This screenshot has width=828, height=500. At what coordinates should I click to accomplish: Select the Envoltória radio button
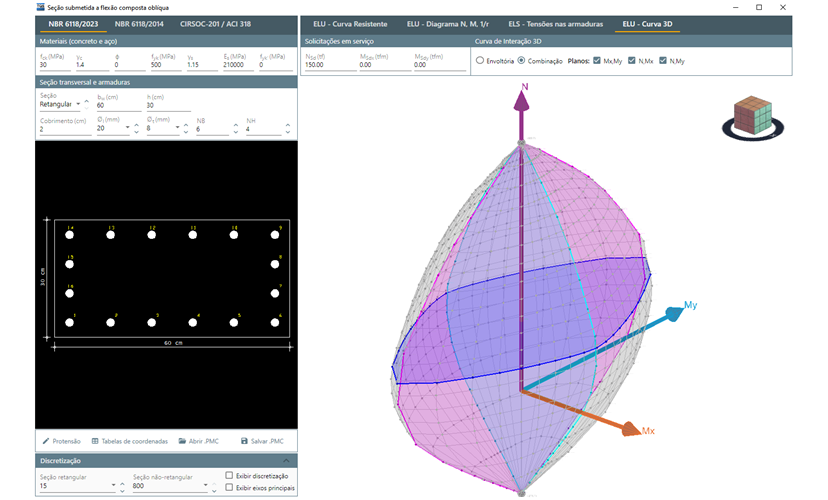point(480,61)
